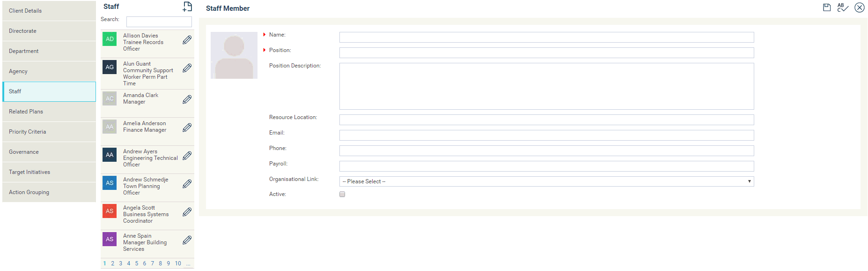Tick the Active checkbox
This screenshot has height=271, width=868.
click(342, 194)
